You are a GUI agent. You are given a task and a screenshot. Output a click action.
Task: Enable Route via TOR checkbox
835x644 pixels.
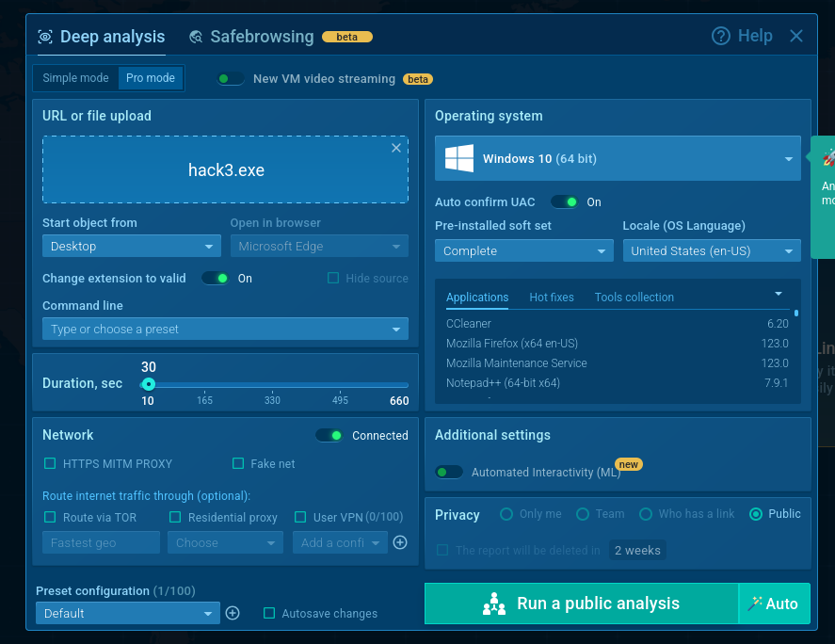(x=50, y=517)
